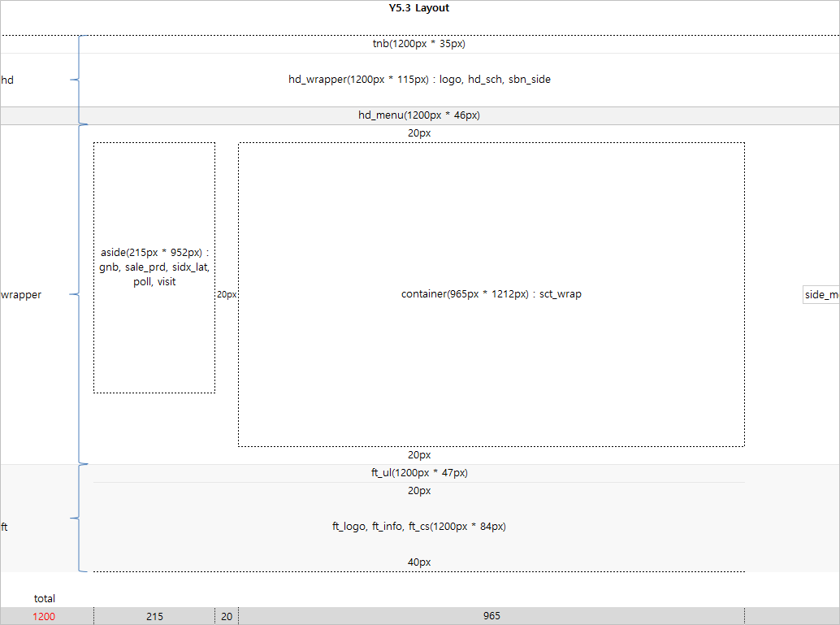Click the Y5.3 Layout title
This screenshot has width=840, height=625.
pos(418,8)
